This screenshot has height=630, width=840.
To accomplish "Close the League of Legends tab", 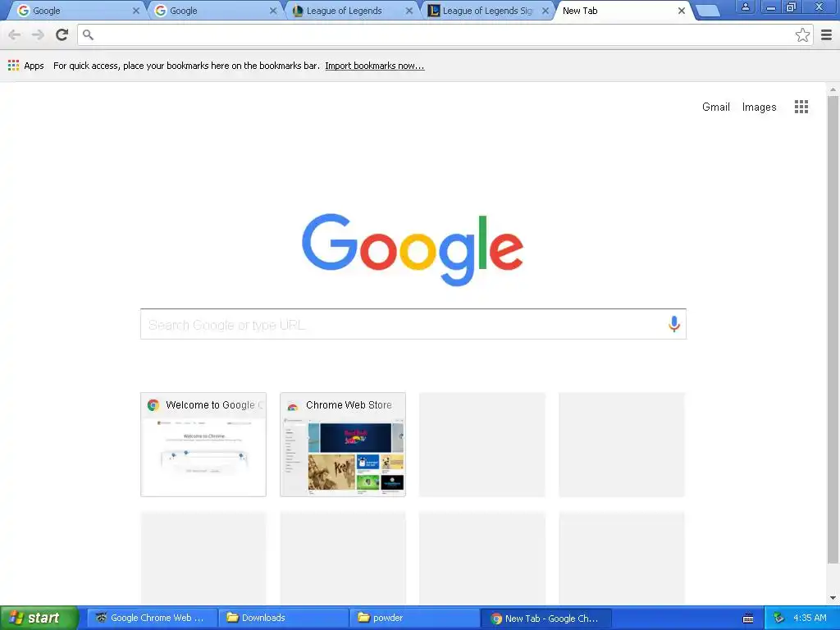I will click(x=409, y=11).
